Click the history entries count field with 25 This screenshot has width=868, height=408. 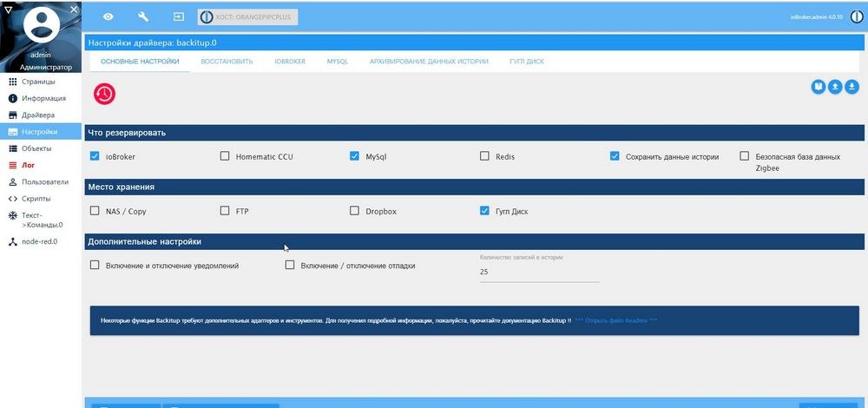(539, 273)
